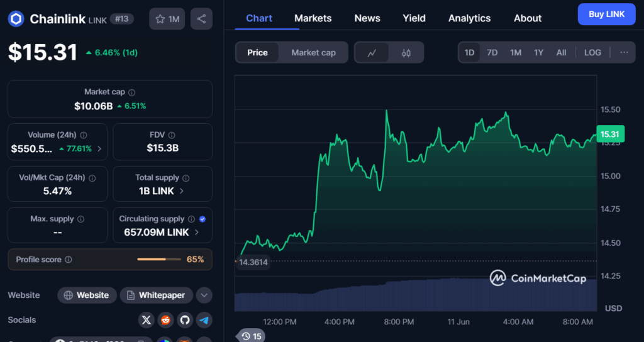
Task: Open Circulating supply info icon
Action: (191, 219)
